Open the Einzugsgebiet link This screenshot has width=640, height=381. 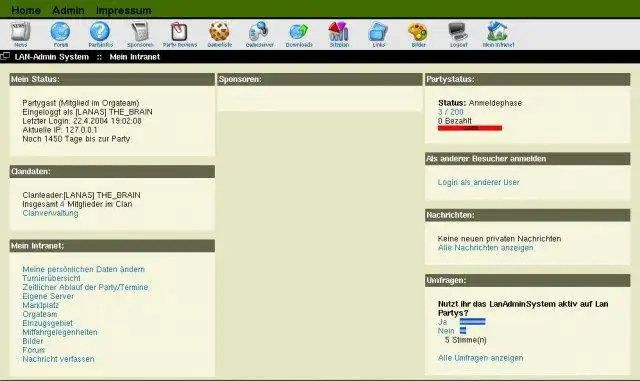tap(47, 323)
